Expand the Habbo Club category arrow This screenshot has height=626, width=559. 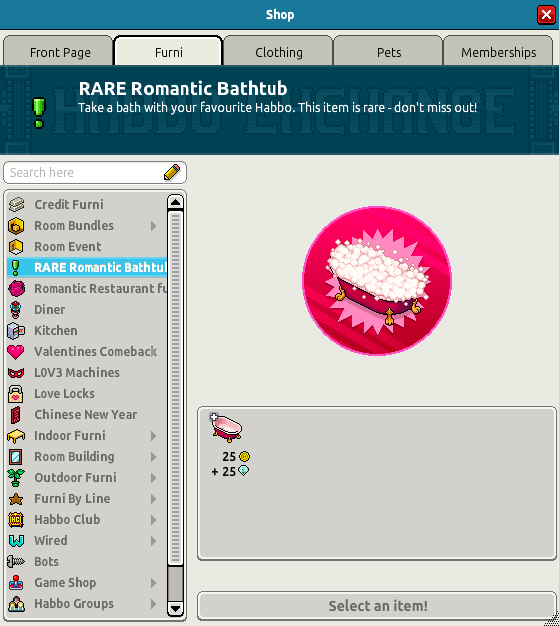point(153,520)
